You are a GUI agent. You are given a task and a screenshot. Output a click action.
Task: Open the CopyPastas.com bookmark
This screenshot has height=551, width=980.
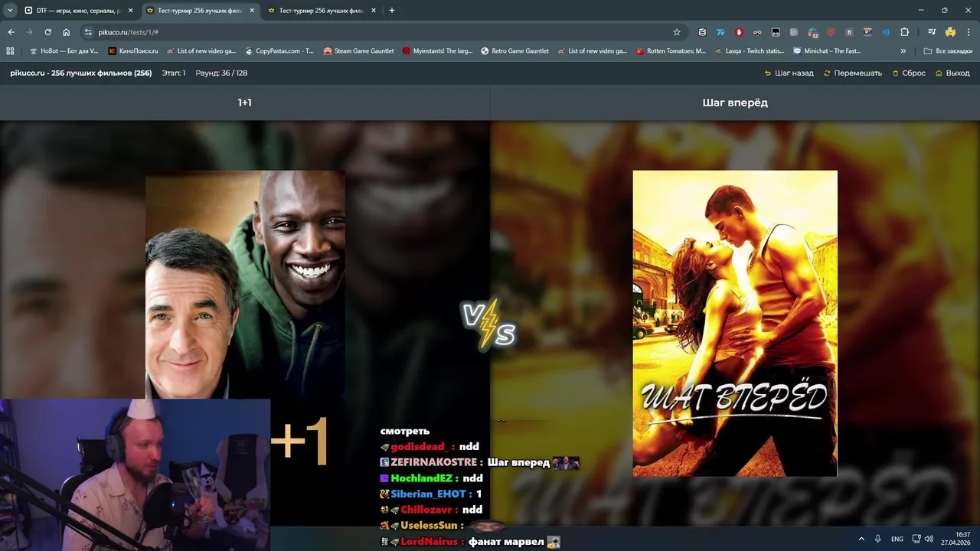[x=279, y=51]
